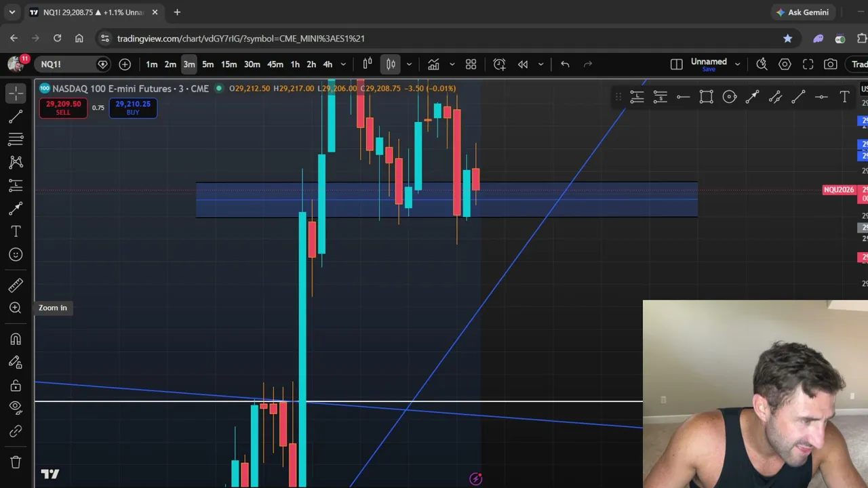Add a symbol to compare with plus icon
The image size is (868, 488).
(125, 64)
